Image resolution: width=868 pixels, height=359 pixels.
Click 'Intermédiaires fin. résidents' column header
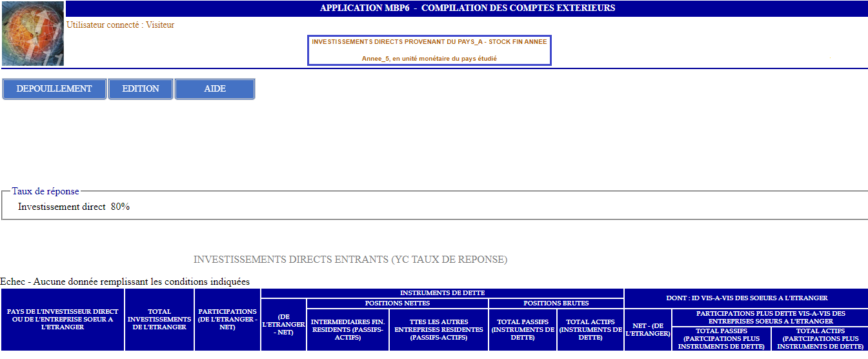pyautogui.click(x=348, y=329)
